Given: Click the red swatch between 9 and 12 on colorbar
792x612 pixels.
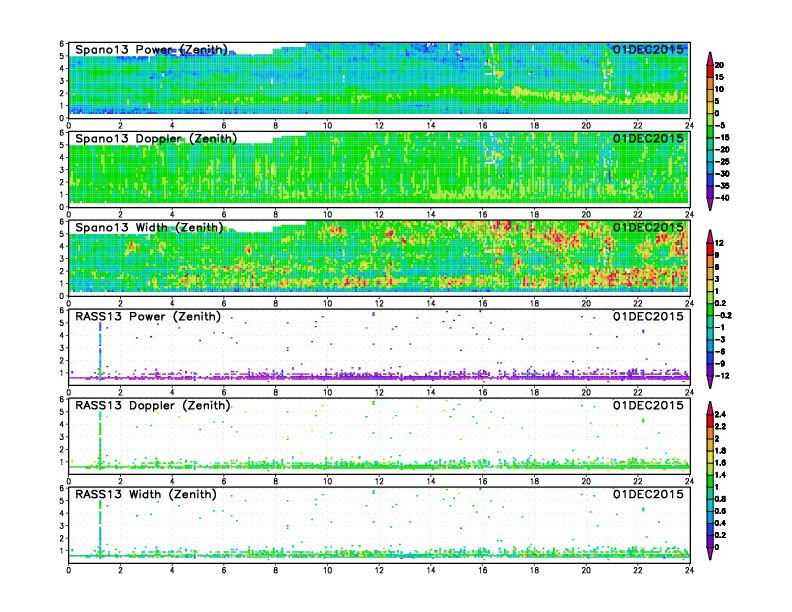Looking at the screenshot, I should (x=710, y=249).
